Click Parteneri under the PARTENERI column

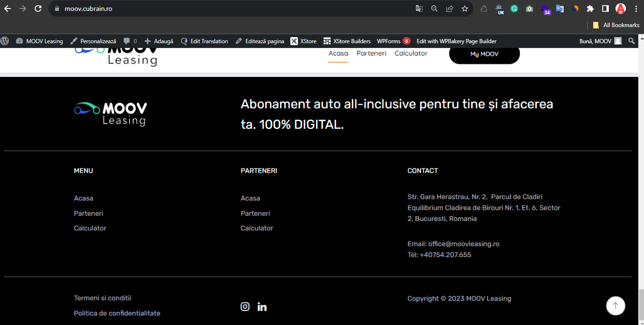click(255, 213)
